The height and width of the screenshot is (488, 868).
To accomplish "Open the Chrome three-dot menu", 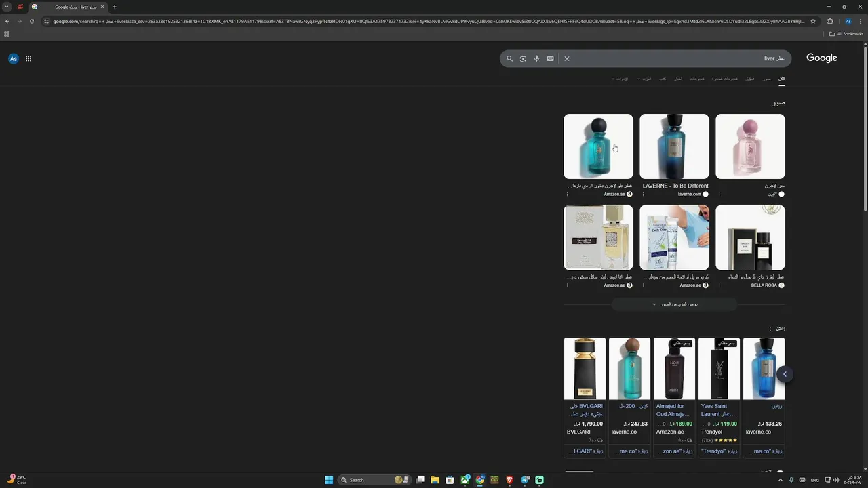I will tap(861, 21).
